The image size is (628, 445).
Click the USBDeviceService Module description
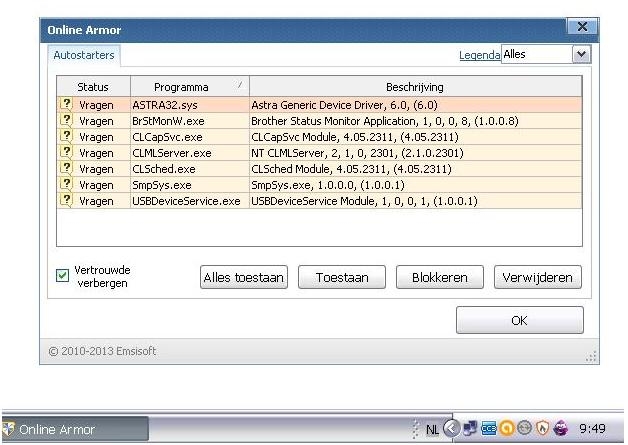point(364,201)
